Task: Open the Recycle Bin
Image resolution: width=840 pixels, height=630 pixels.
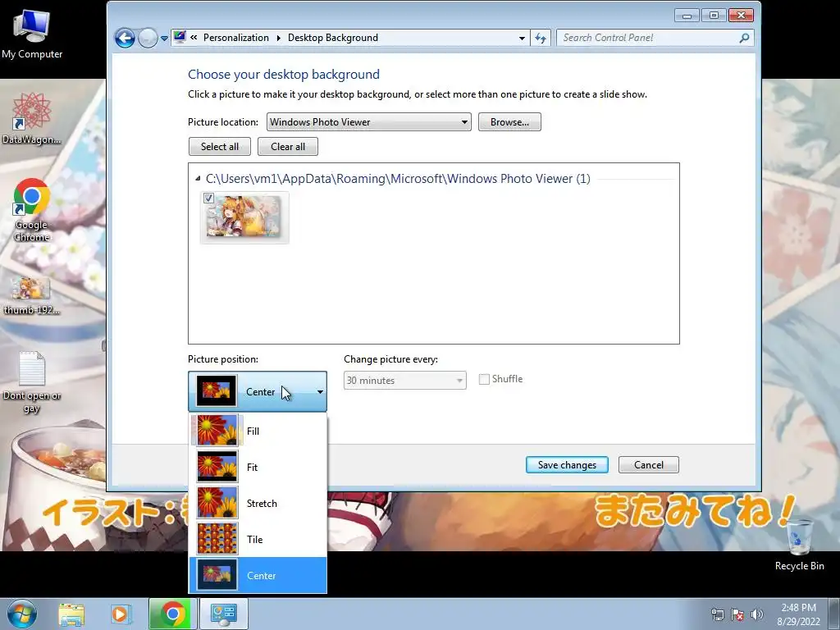Action: click(799, 543)
